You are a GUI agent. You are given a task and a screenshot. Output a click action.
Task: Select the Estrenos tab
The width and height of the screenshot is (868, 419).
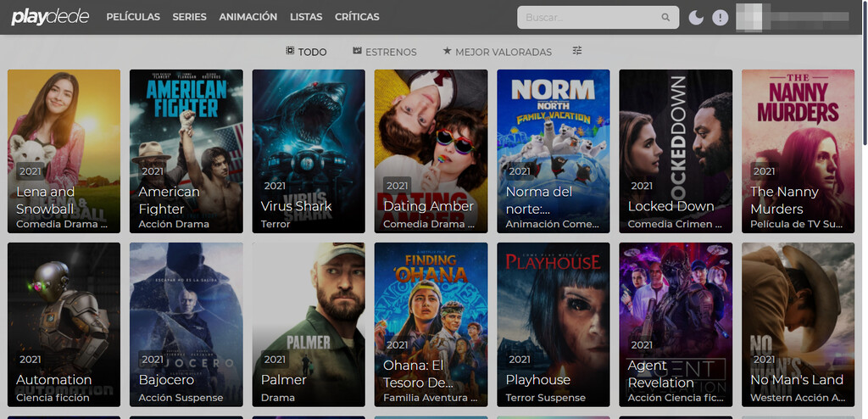click(385, 52)
